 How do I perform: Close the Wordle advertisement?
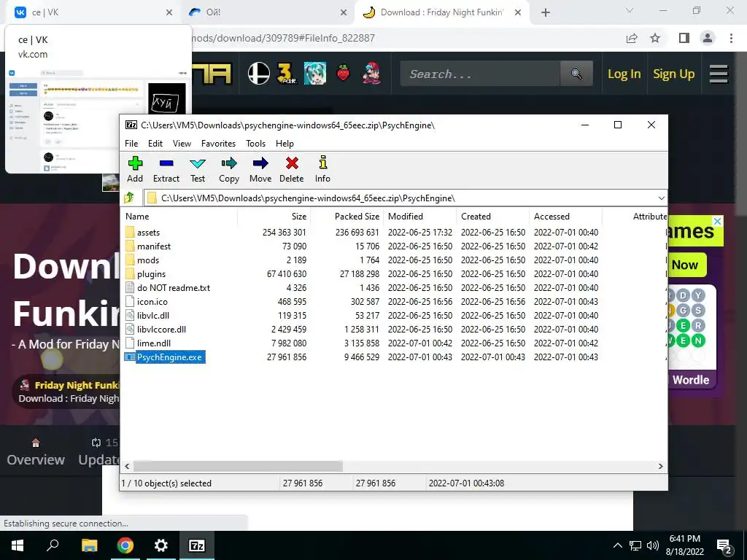click(717, 222)
